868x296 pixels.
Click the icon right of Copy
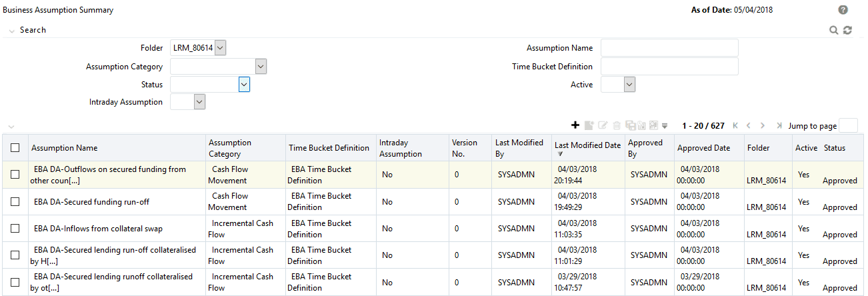641,125
